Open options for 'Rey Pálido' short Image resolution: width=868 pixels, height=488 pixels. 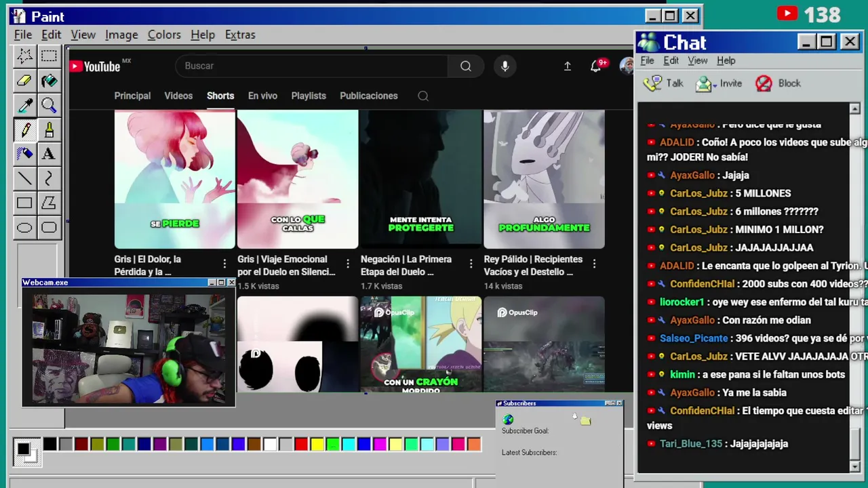pos(594,263)
